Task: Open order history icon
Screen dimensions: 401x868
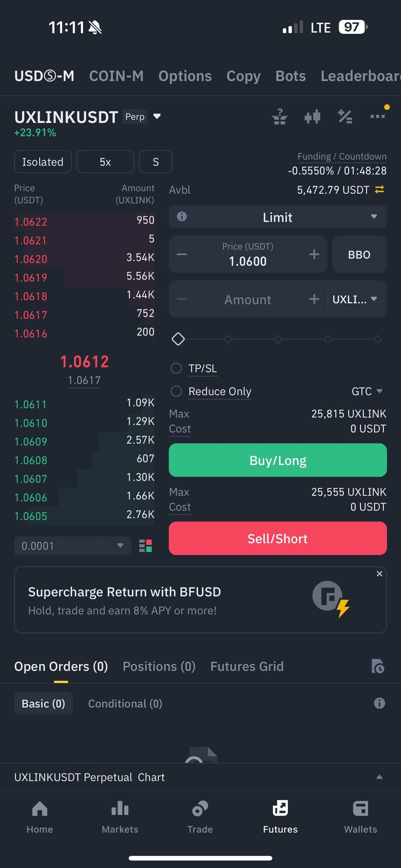Action: tap(378, 666)
